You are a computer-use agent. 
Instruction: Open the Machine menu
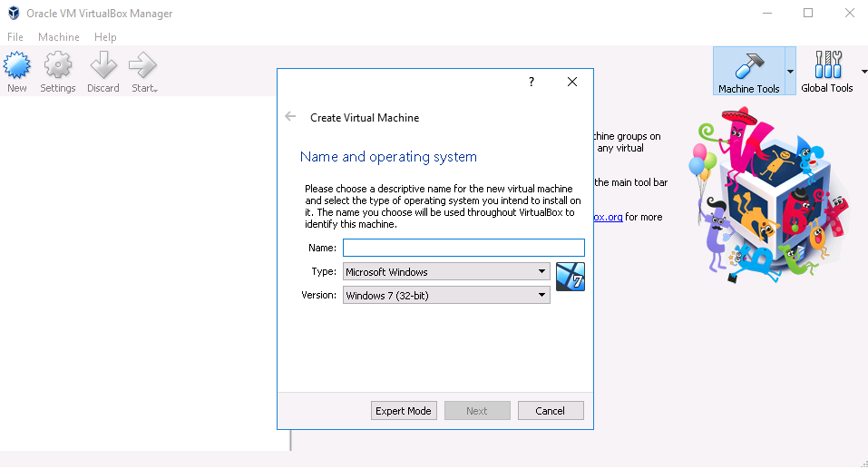coord(59,37)
